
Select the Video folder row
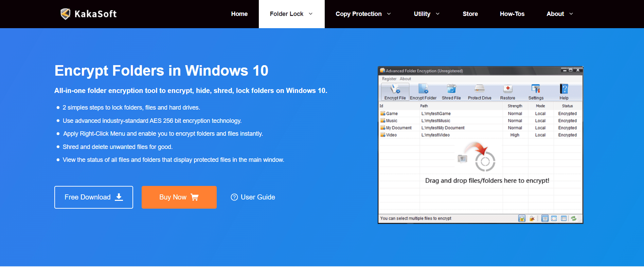tap(480, 135)
